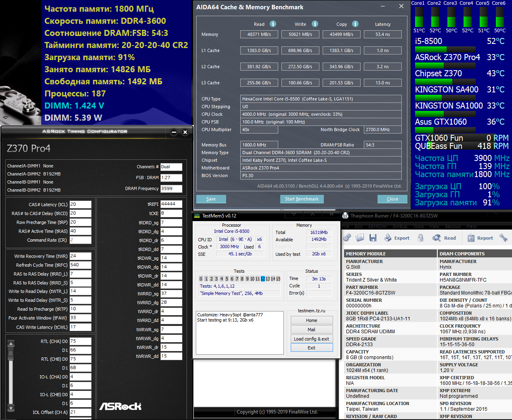Open the Help menu in Thaiphoon Burner

472,226
